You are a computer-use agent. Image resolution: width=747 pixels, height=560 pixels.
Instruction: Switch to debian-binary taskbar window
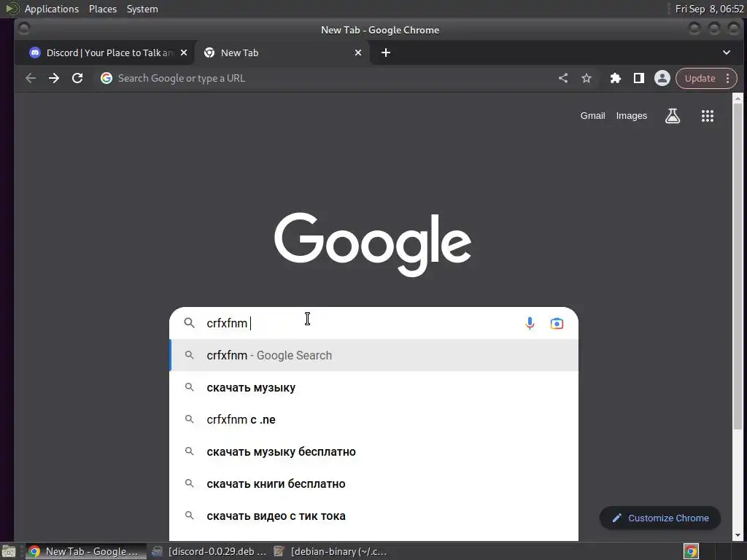[x=330, y=551]
